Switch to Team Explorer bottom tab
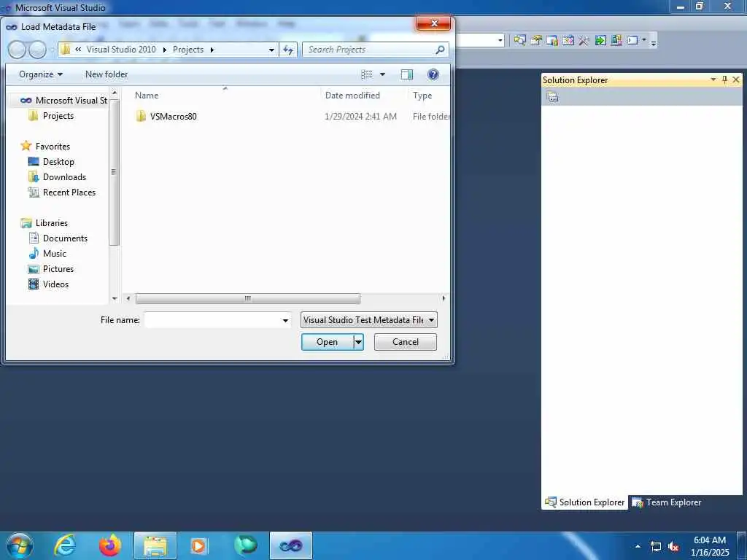 [667, 502]
